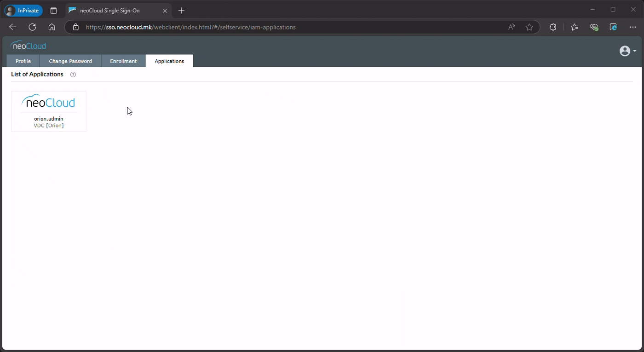The width and height of the screenshot is (644, 352).
Task: Select the Applications tab
Action: coord(169,61)
